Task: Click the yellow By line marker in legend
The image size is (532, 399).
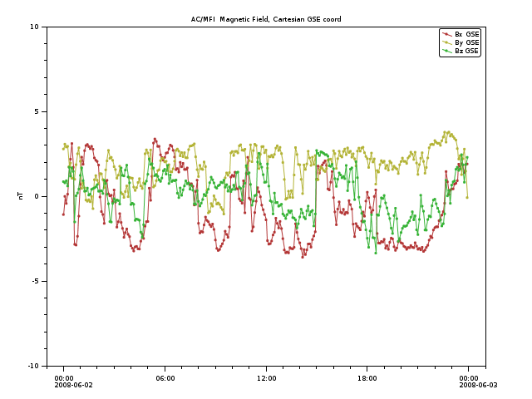Action: (447, 42)
